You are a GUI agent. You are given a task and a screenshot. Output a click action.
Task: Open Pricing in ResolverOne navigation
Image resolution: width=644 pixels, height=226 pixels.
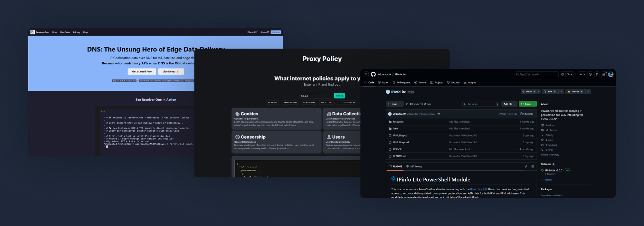pyautogui.click(x=76, y=32)
